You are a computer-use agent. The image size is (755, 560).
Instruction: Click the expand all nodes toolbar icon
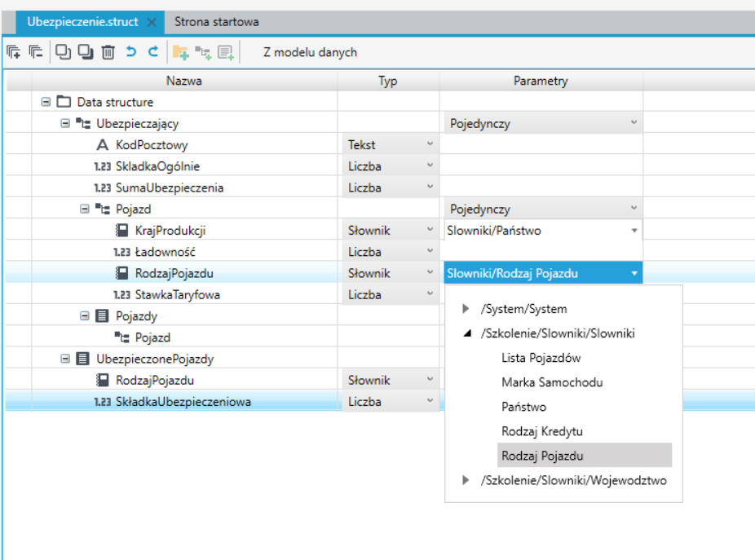pos(14,52)
